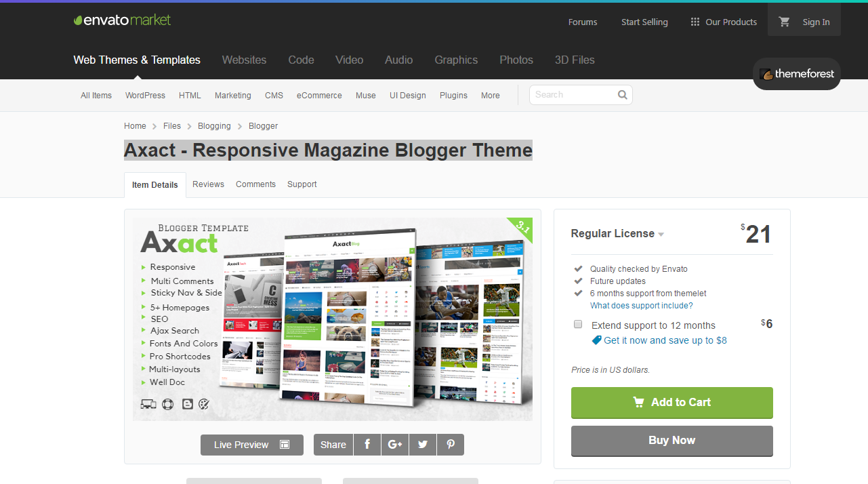Click the Add to Cart button
Viewport: 868px width, 484px height.
tap(672, 403)
